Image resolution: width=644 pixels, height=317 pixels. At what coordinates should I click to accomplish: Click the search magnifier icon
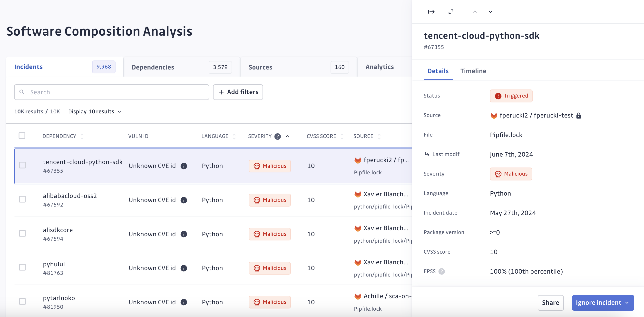coord(22,92)
